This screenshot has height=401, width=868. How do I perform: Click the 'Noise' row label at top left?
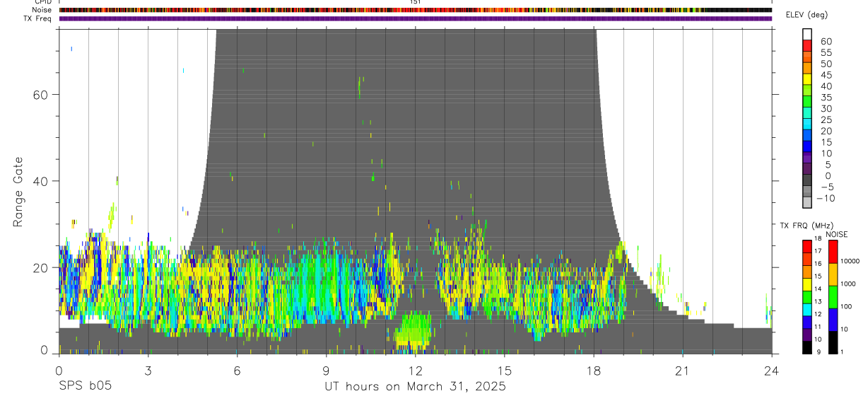coord(43,10)
